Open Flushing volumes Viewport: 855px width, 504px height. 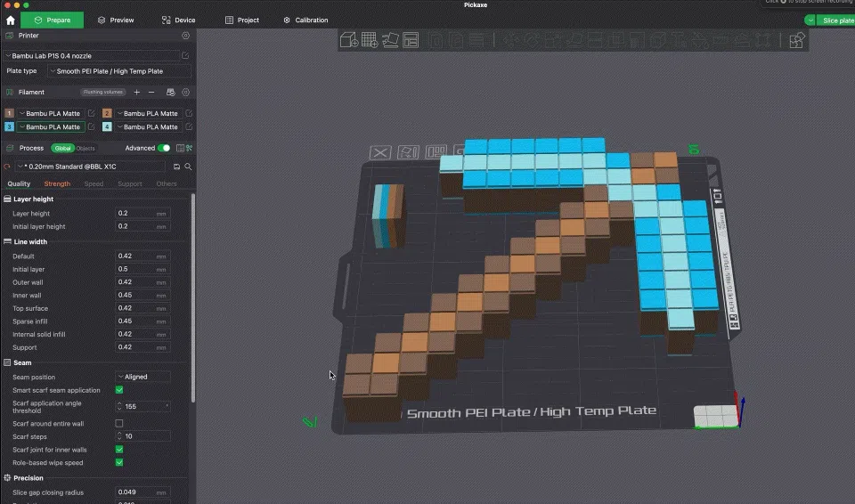103,93
